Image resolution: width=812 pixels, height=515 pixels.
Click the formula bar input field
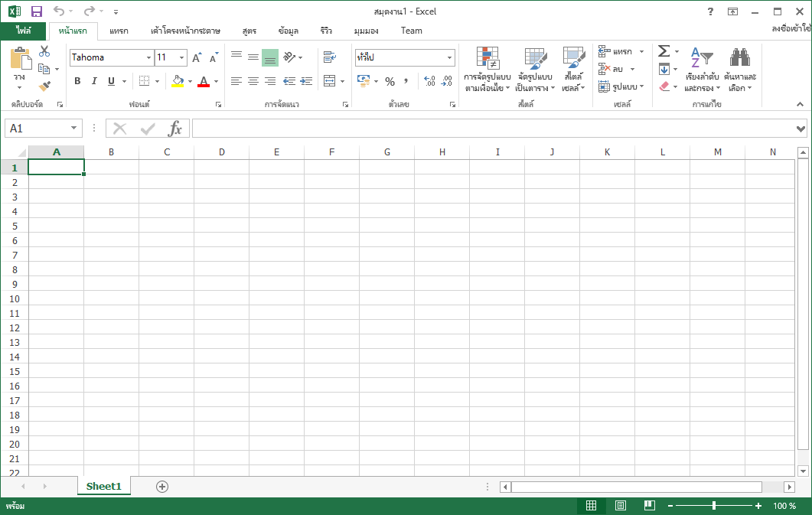tap(493, 129)
